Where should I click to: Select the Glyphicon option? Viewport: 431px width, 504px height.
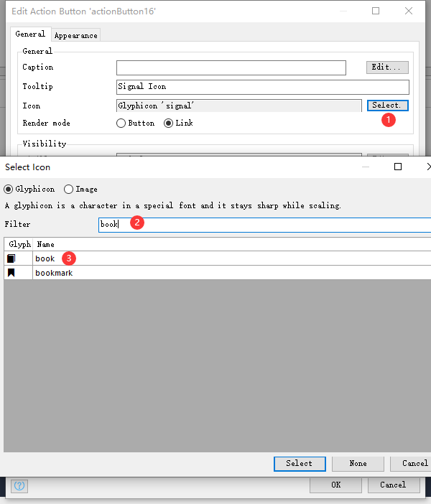tap(29, 189)
